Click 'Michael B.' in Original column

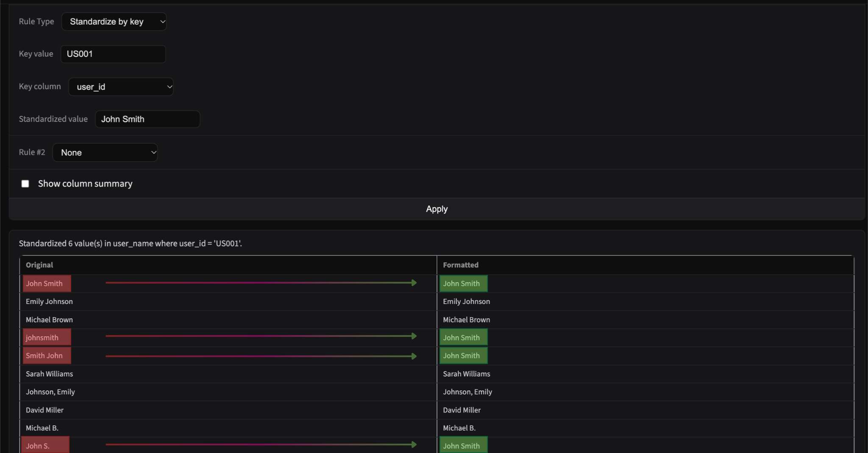tap(42, 428)
